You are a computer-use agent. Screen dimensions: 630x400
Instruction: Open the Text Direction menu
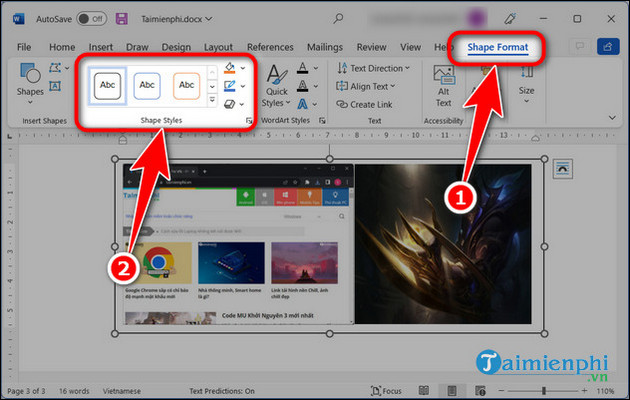tap(373, 68)
